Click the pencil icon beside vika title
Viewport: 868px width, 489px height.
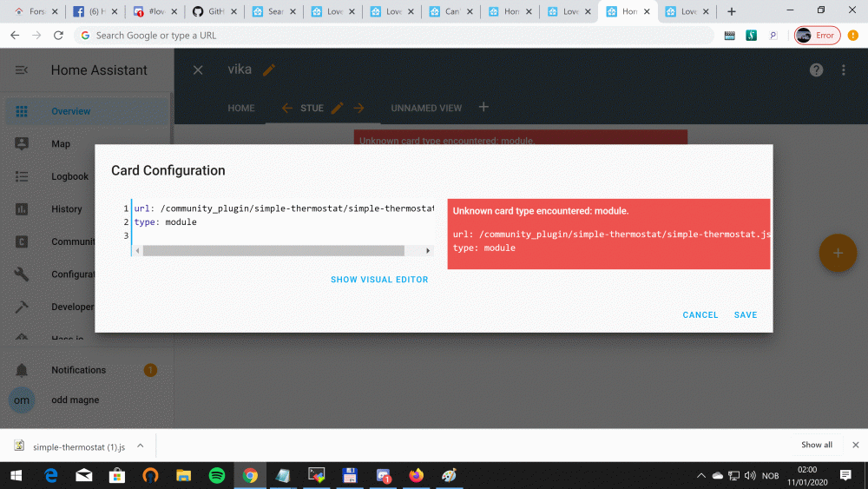(269, 70)
